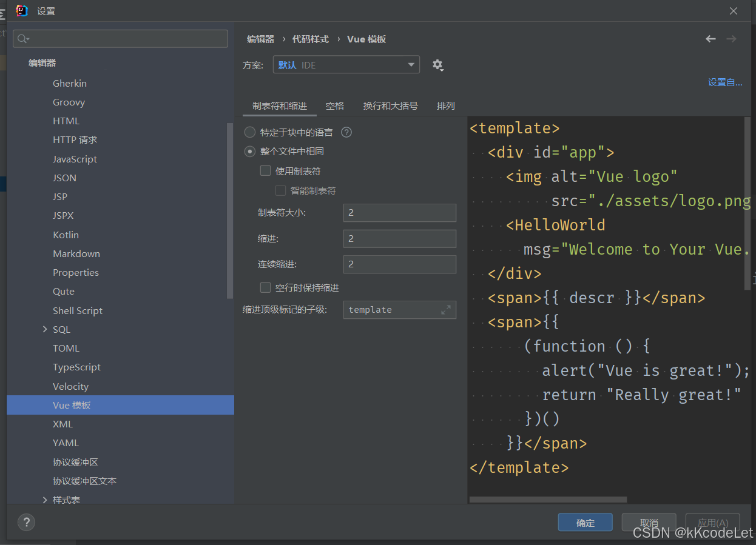Click the 取消 button
This screenshot has width=756, height=545.
pos(649,523)
